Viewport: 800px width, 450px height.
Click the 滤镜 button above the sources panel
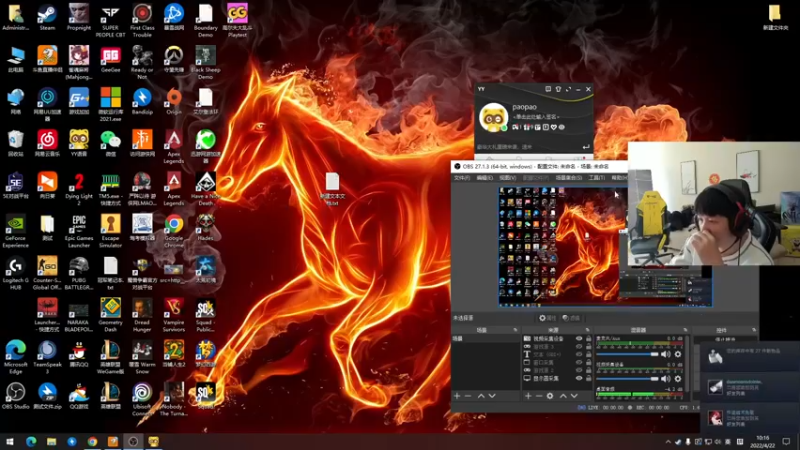click(571, 318)
